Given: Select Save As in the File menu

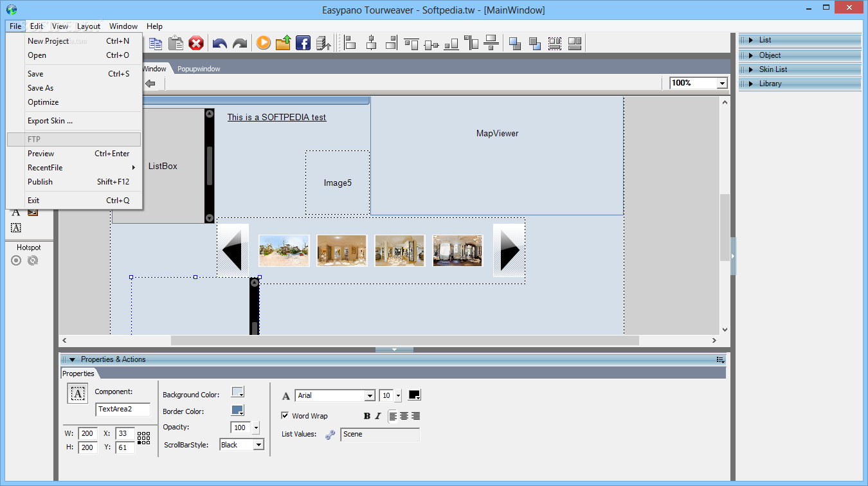Looking at the screenshot, I should click(x=74, y=88).
